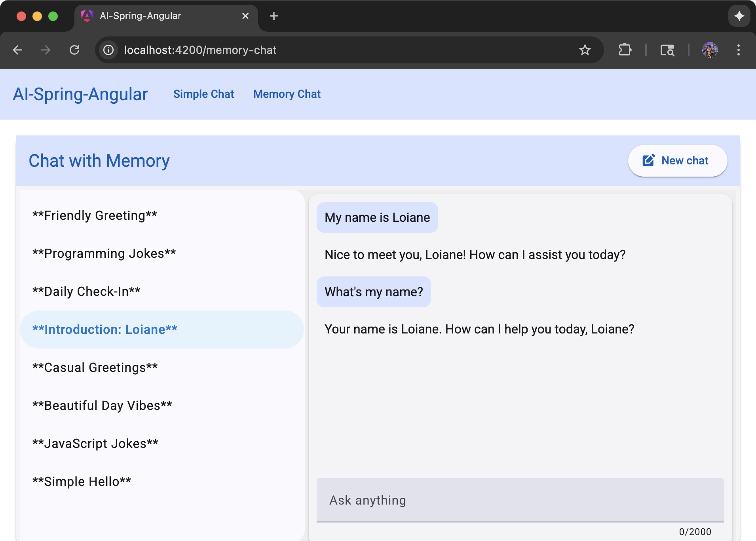Open a new browser tab with plus icon
Image resolution: width=756 pixels, height=541 pixels.
(274, 16)
